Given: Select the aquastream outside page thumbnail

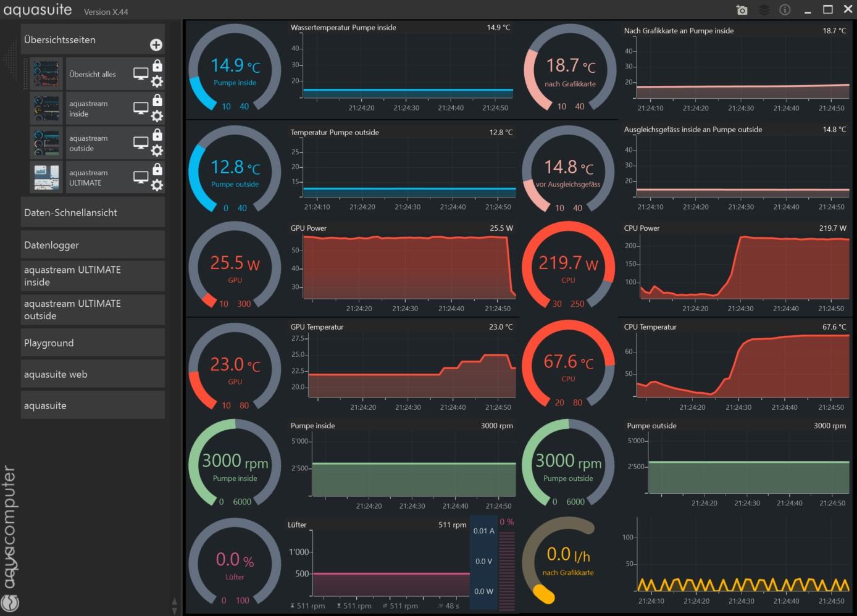Looking at the screenshot, I should (x=47, y=143).
